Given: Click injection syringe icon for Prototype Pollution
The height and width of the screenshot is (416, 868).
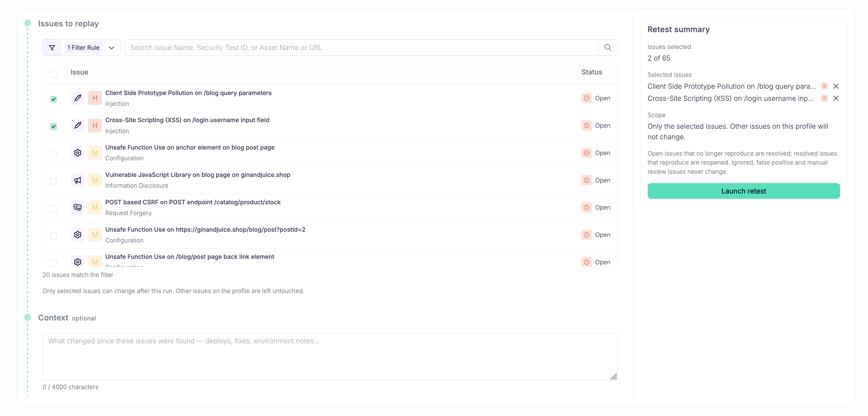Looking at the screenshot, I should [x=77, y=98].
